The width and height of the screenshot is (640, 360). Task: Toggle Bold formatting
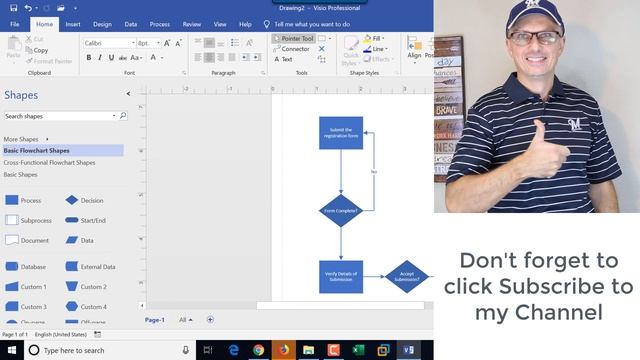[89, 58]
